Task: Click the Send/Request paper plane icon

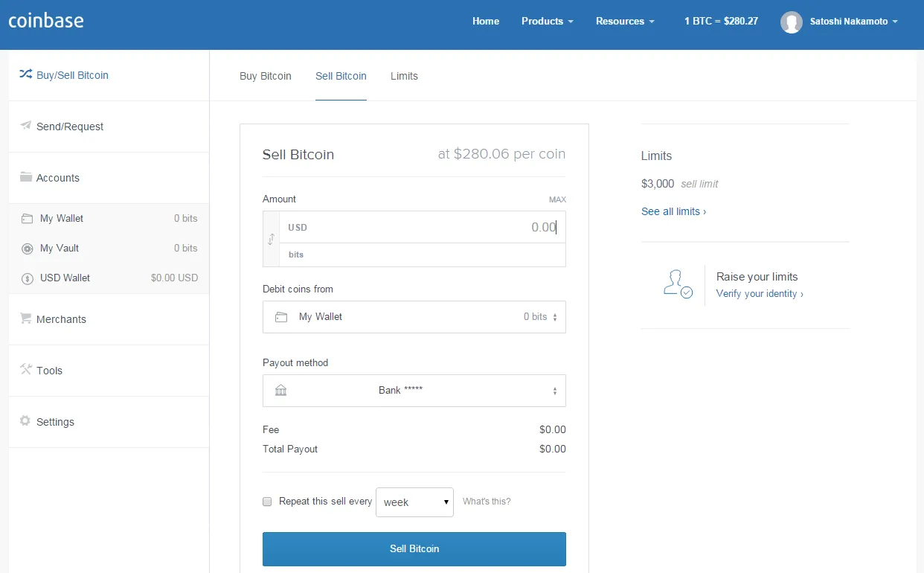Action: click(25, 126)
